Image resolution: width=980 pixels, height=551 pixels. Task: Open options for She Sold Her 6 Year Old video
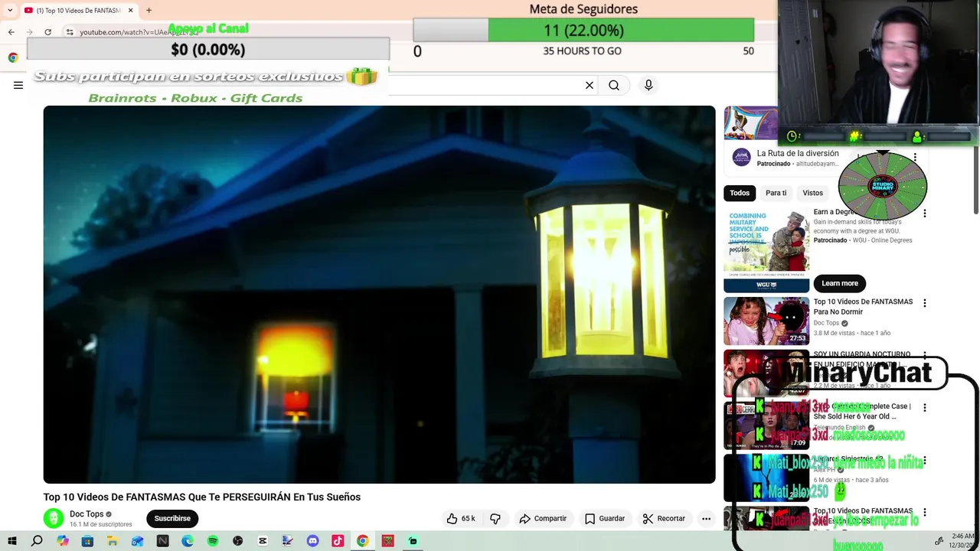click(x=924, y=408)
